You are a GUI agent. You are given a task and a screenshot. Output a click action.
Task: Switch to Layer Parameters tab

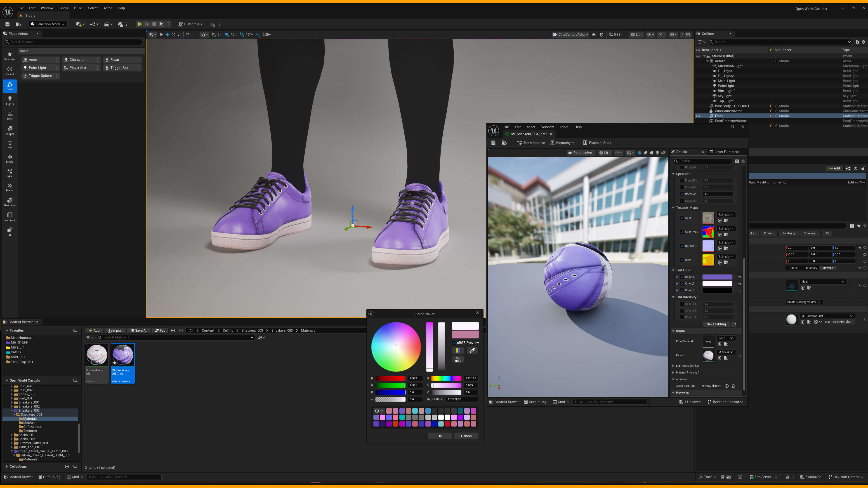tap(724, 152)
